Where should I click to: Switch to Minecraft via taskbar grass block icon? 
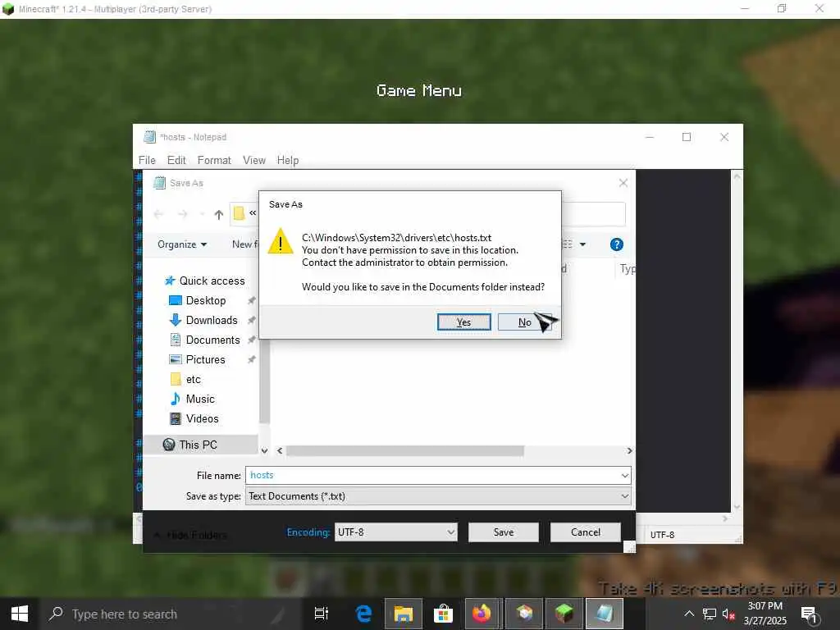point(564,614)
